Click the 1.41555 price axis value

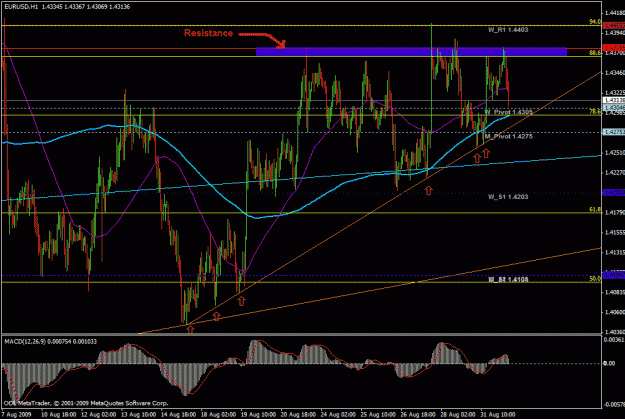615,232
